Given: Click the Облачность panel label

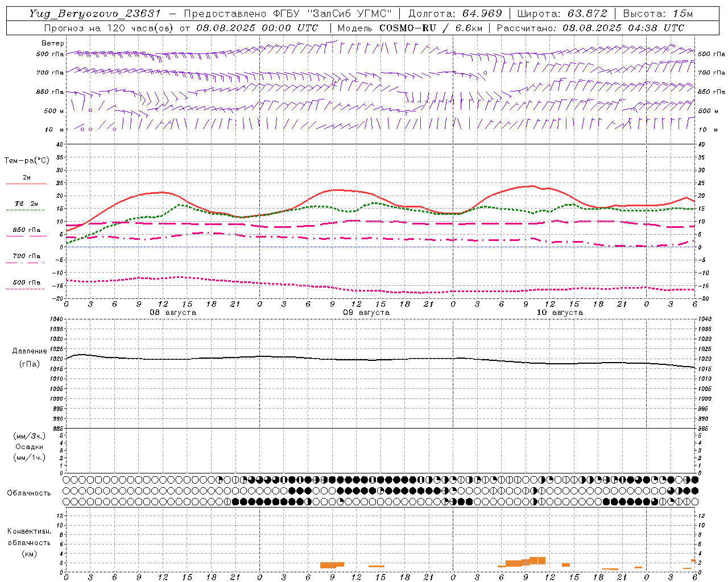Looking at the screenshot, I should pyautogui.click(x=29, y=493).
